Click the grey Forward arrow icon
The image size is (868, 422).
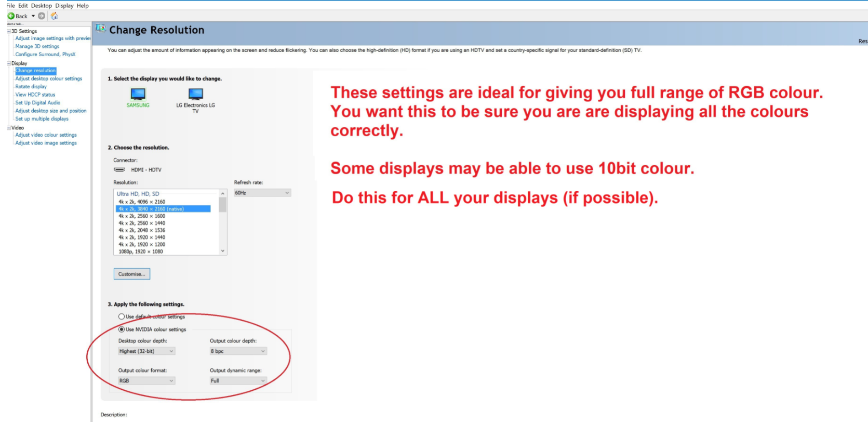(42, 16)
